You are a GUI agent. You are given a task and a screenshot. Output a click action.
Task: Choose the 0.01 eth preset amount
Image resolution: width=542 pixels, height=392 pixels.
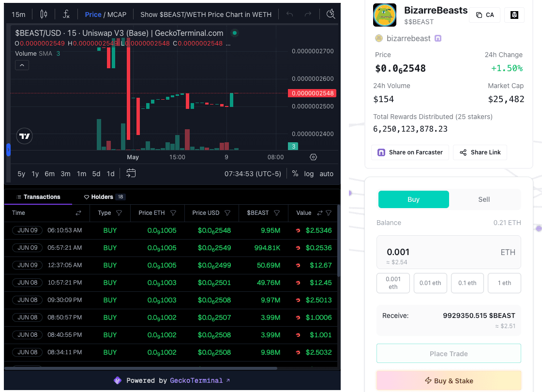point(430,283)
